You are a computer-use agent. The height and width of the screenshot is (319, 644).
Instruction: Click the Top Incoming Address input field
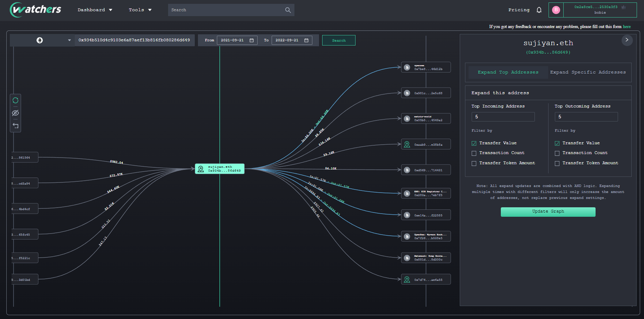click(x=503, y=117)
